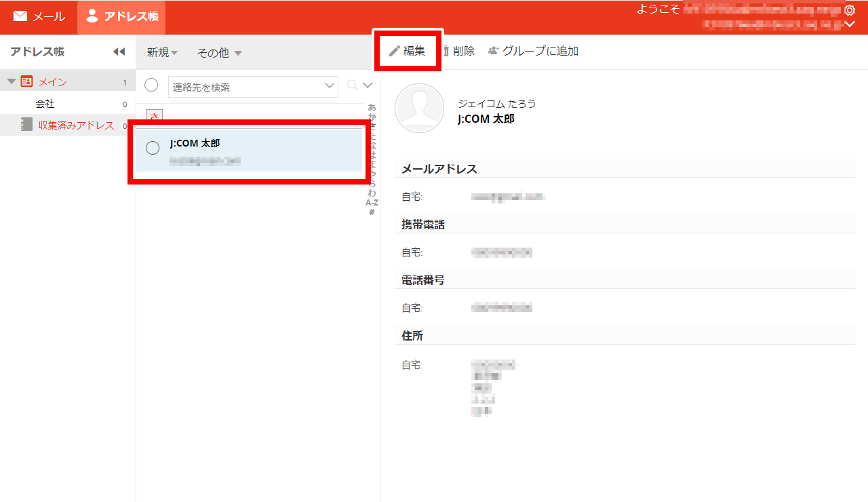This screenshot has width=868, height=502.
Task: Open the search field dropdown arrow
Action: (330, 86)
